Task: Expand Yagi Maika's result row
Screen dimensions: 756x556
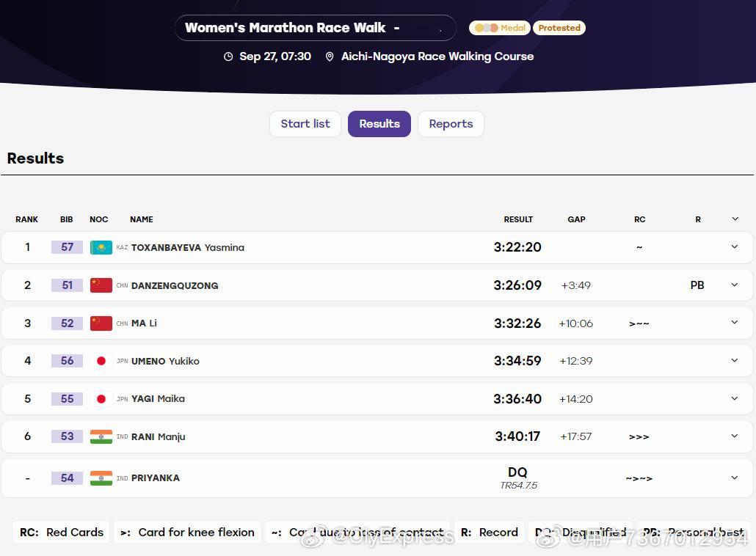Action: (x=734, y=398)
